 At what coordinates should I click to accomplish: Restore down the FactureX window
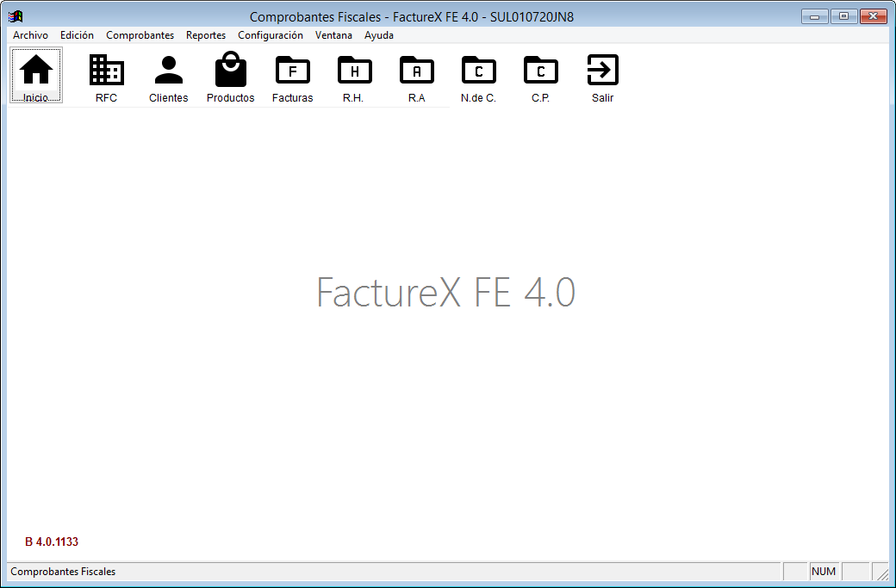[843, 16]
